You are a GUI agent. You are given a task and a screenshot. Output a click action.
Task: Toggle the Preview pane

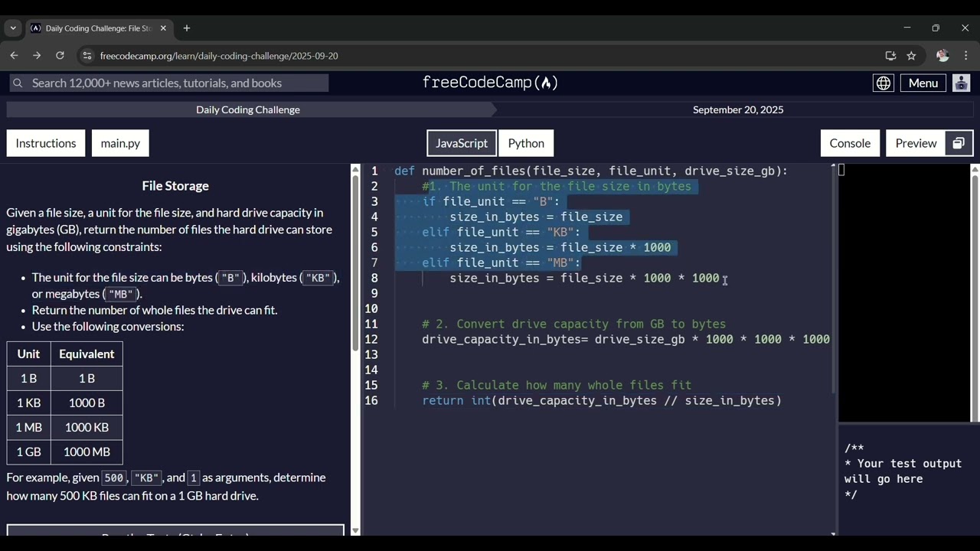[916, 143]
